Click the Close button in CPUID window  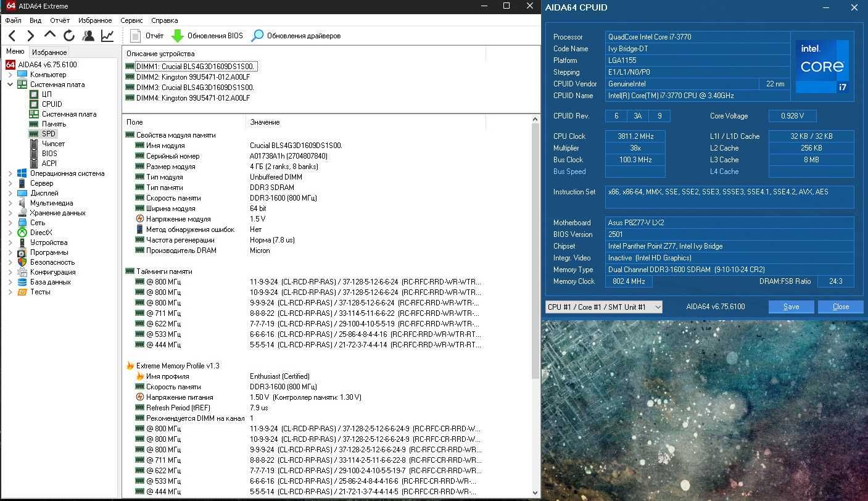[840, 307]
